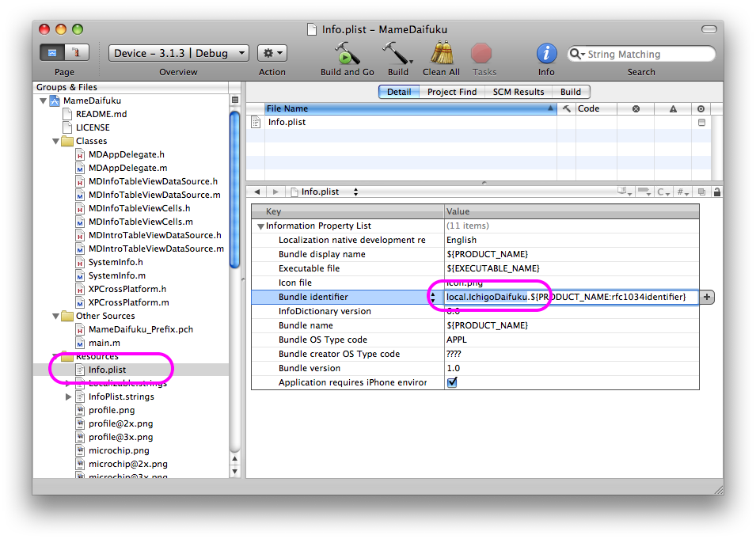Viewport: 756px width, 539px height.
Task: Collapse the Information Property List row
Action: 260,226
